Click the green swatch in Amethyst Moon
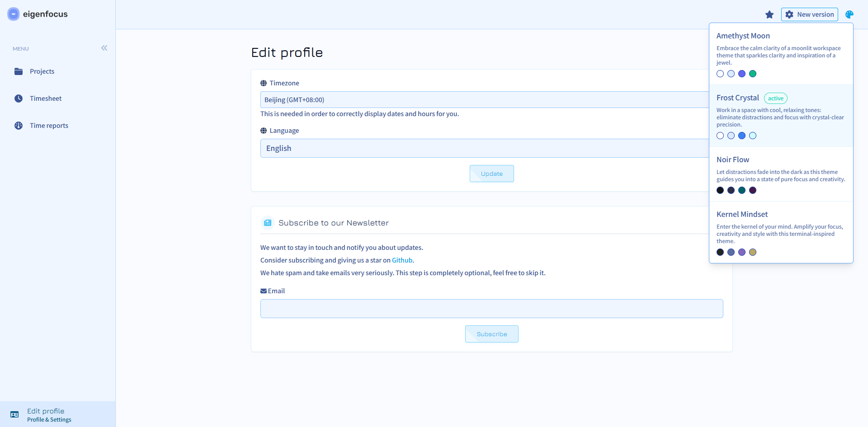Screen dimensions: 868x427 click(753, 74)
